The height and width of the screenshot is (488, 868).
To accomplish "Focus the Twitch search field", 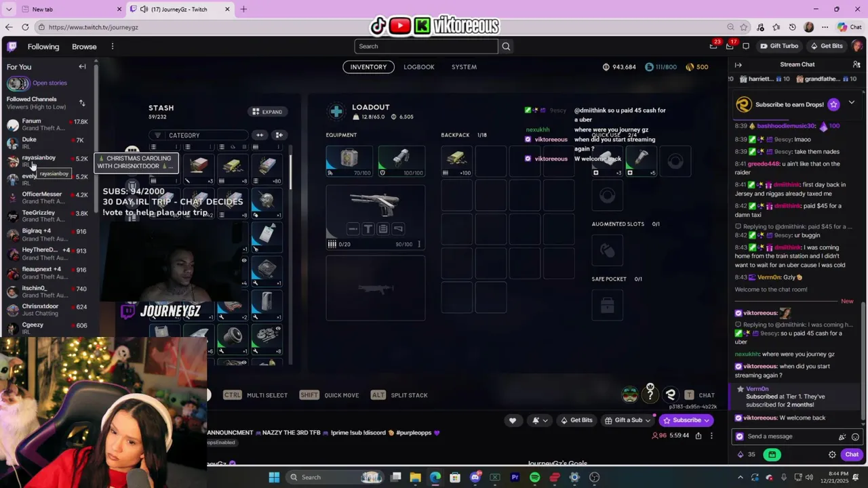I will (426, 46).
